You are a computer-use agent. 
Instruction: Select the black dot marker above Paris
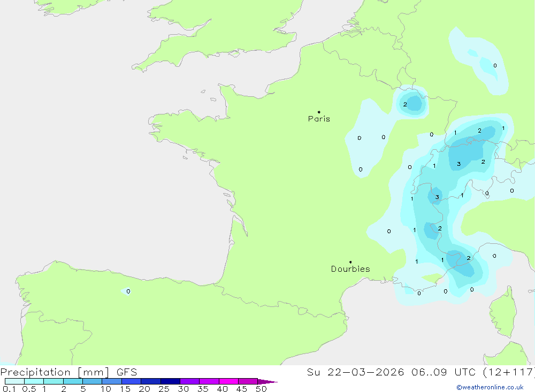[319, 112]
